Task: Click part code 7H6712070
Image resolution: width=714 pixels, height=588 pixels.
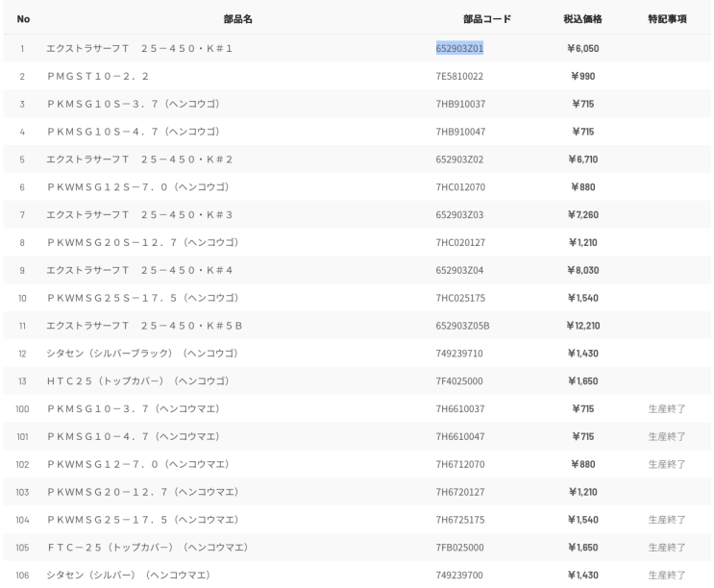Action: pos(460,464)
